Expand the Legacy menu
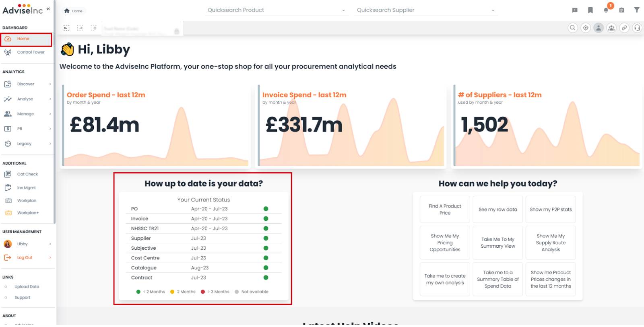Viewport: 644px width, 327px height. click(27, 144)
